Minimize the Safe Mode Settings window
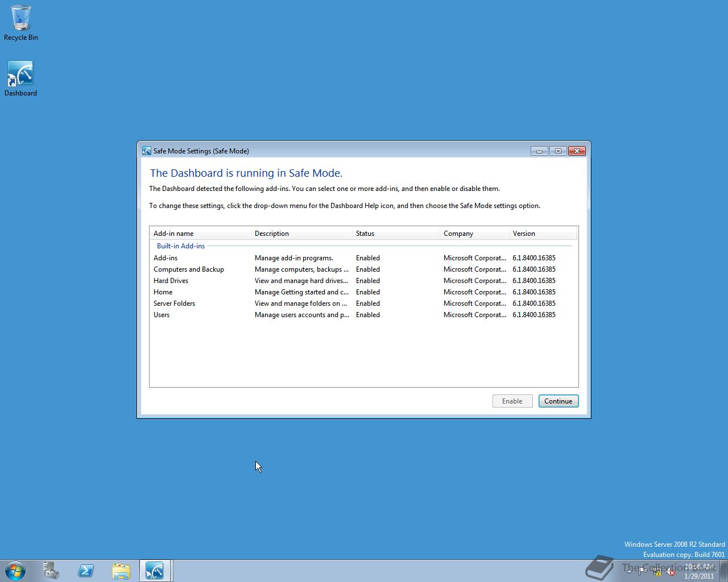This screenshot has height=582, width=728. pos(539,151)
